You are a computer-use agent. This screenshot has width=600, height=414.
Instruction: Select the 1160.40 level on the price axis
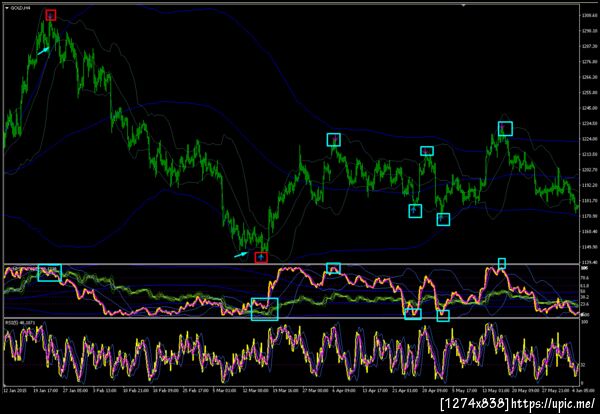(589, 231)
